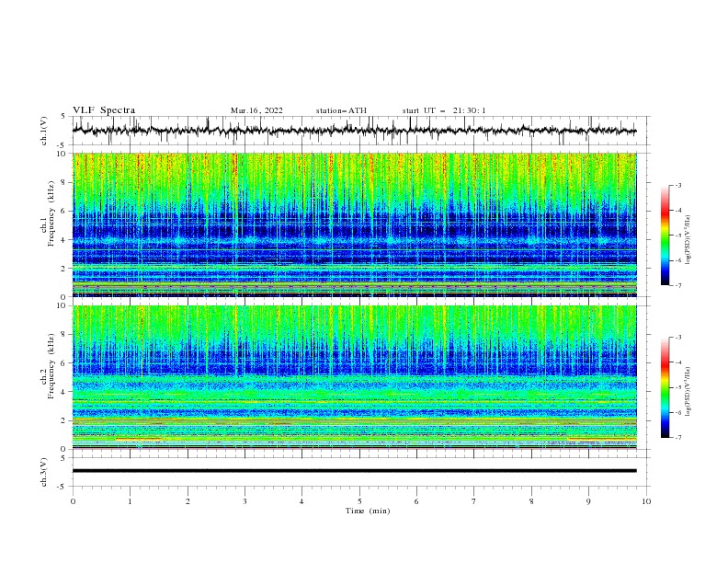Click the ch.2 spectrogram panel
The width and height of the screenshot is (728, 563).
point(354,377)
